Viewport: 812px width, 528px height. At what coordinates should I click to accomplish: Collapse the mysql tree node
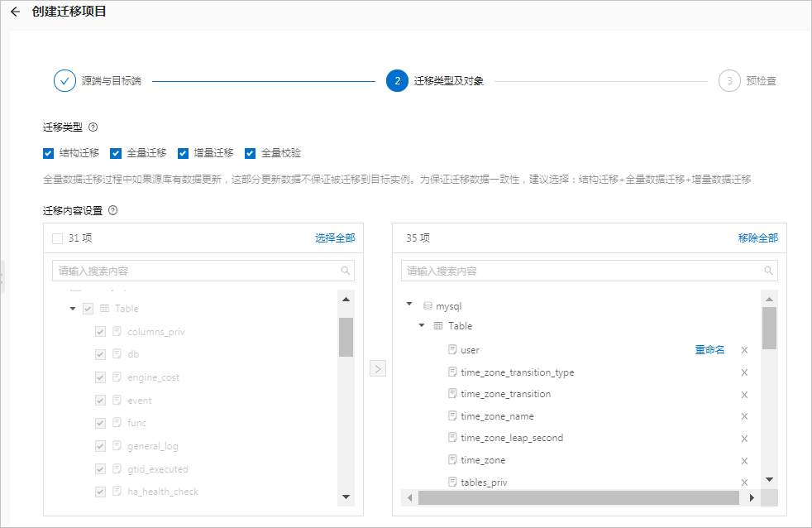(409, 305)
